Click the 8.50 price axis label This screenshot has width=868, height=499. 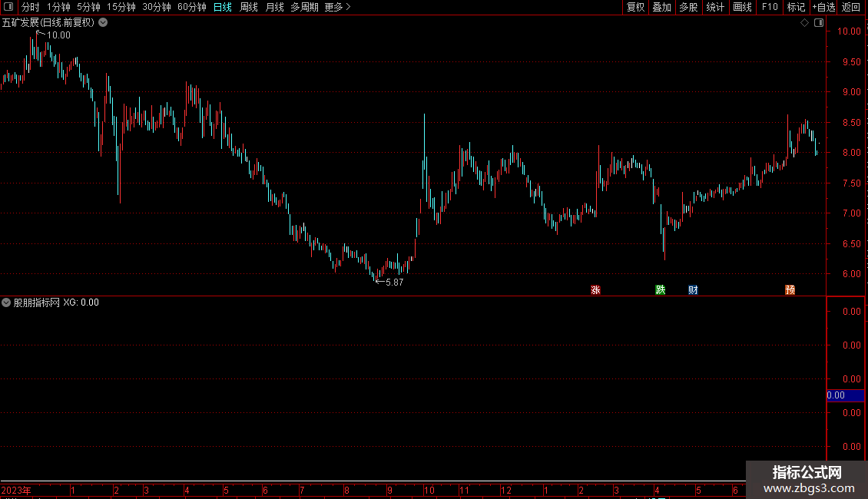coord(851,122)
